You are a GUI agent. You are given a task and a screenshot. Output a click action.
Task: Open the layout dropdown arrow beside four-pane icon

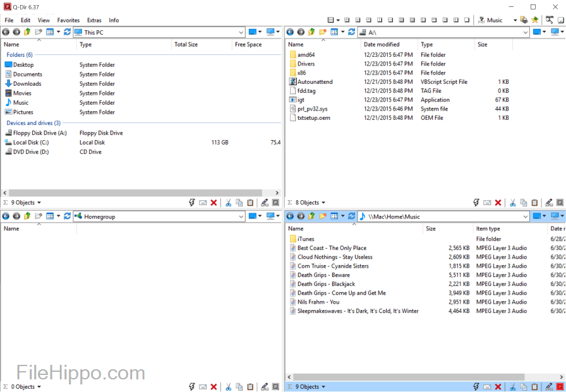coord(338,20)
